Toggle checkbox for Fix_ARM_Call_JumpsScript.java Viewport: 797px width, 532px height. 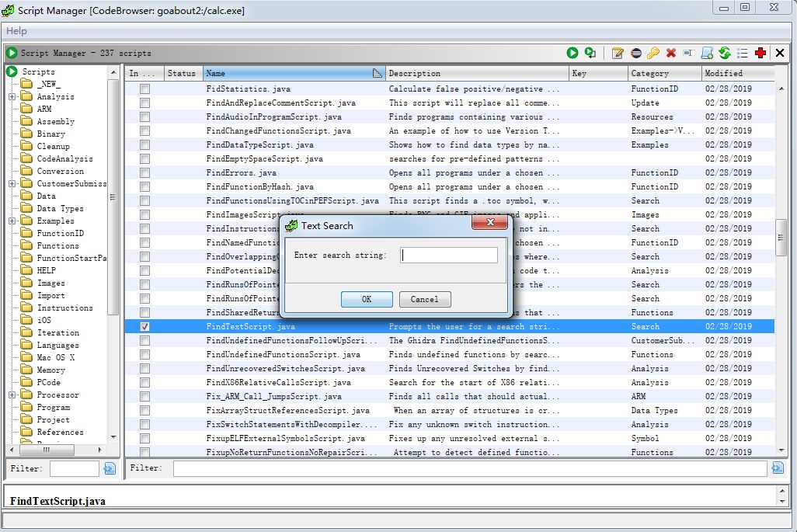144,396
